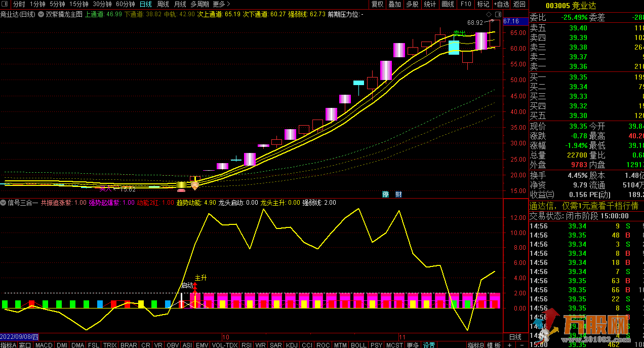Click the 设置 indicator settings button
Image resolution: width=644 pixels, height=348 pixels.
pos(429,345)
